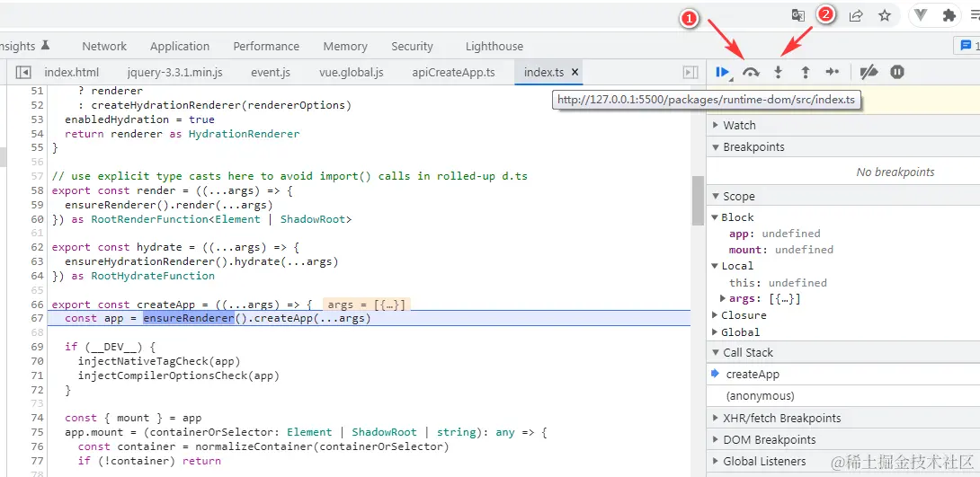Switch to the apiCreateApp.ts tab
This screenshot has height=477, width=980.
coord(453,73)
